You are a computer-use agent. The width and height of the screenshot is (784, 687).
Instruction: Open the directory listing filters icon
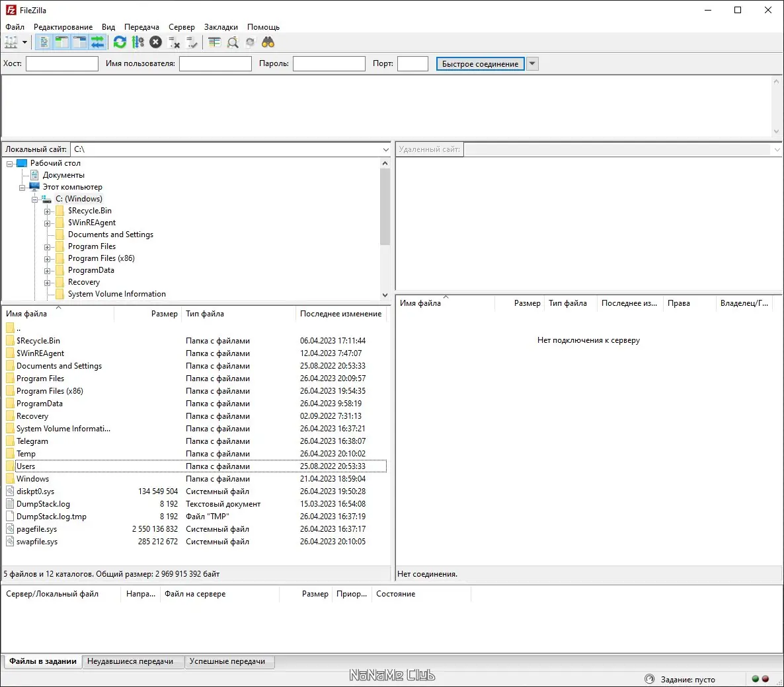click(214, 42)
